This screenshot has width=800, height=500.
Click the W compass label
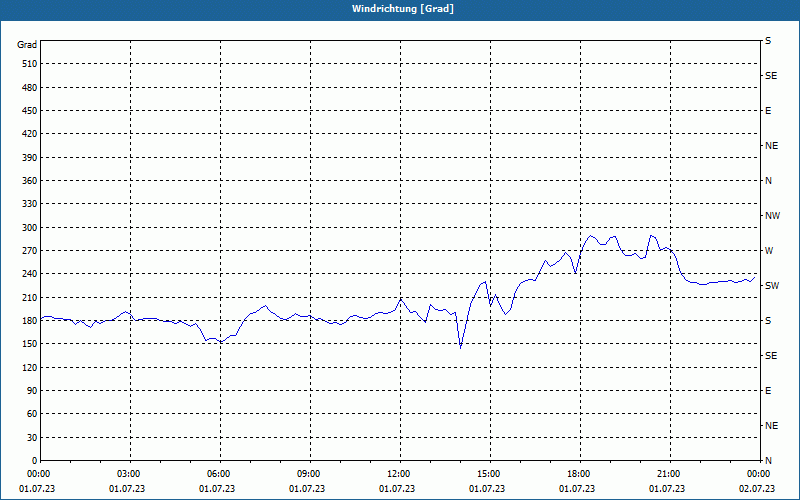pyautogui.click(x=769, y=251)
